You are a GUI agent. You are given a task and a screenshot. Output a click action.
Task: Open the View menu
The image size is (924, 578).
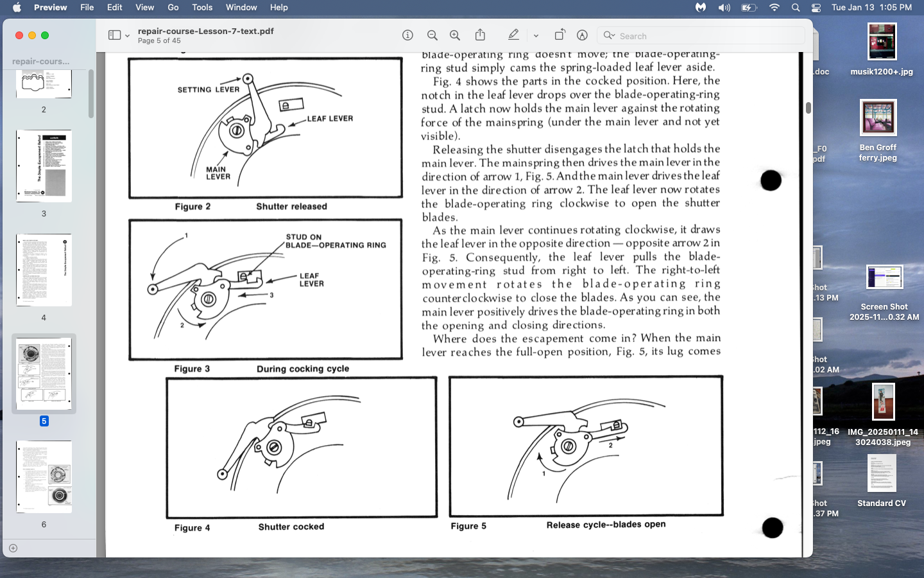144,8
